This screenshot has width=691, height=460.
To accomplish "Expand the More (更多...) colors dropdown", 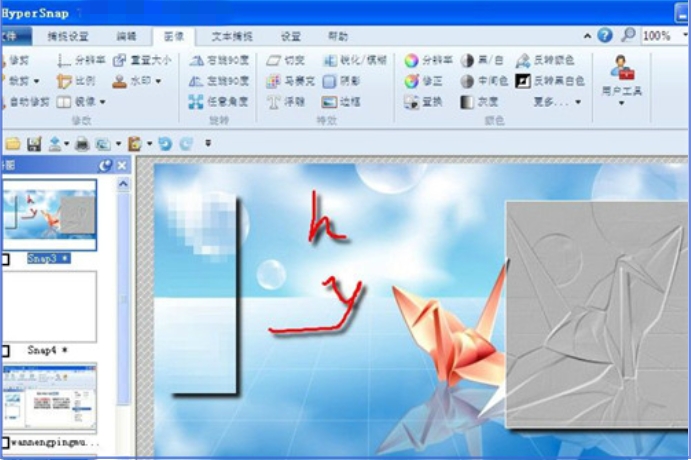I will (x=578, y=102).
